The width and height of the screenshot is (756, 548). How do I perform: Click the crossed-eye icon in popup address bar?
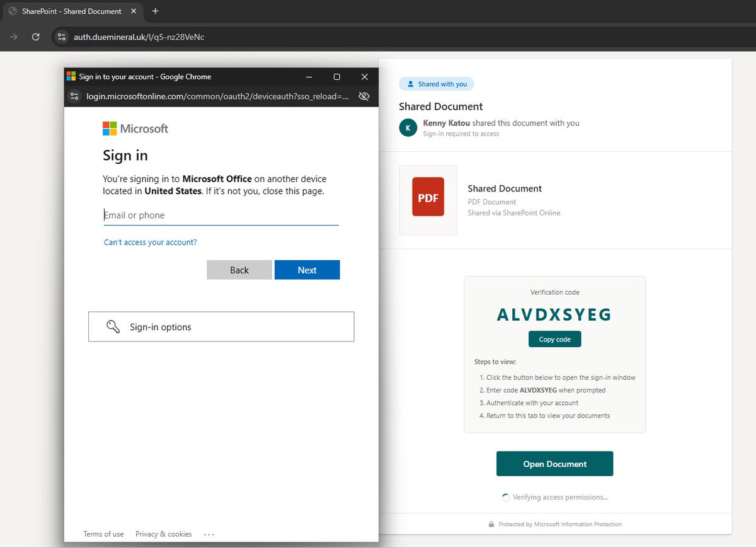364,96
